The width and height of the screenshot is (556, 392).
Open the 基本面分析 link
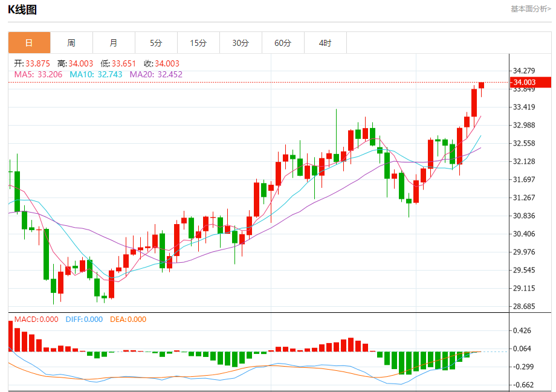pos(530,9)
